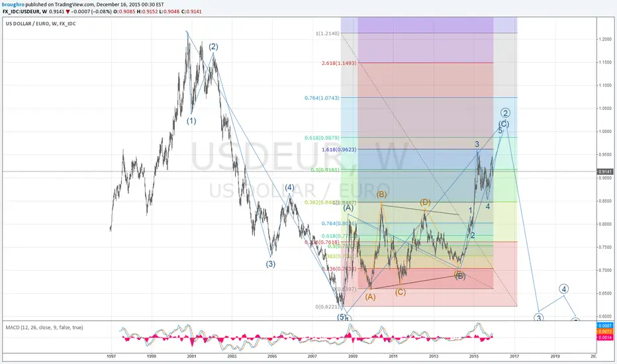Click the 0.6500 price axis label

[605, 293]
